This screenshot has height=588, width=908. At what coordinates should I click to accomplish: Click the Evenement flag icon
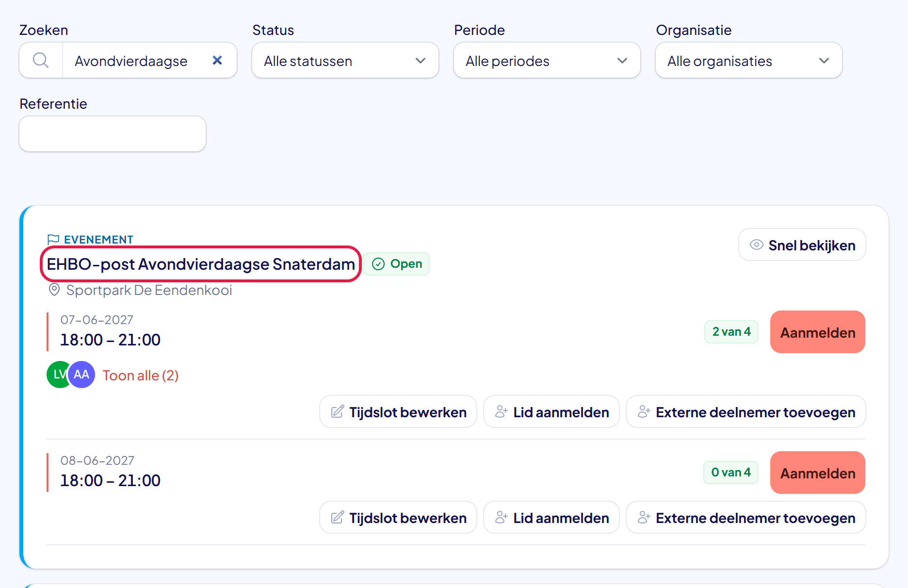53,239
